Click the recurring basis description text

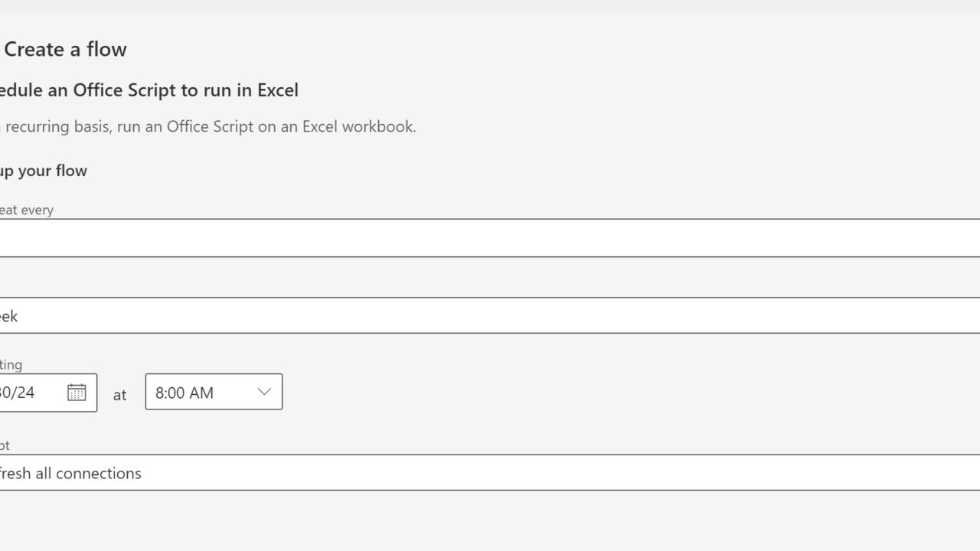pos(153,127)
